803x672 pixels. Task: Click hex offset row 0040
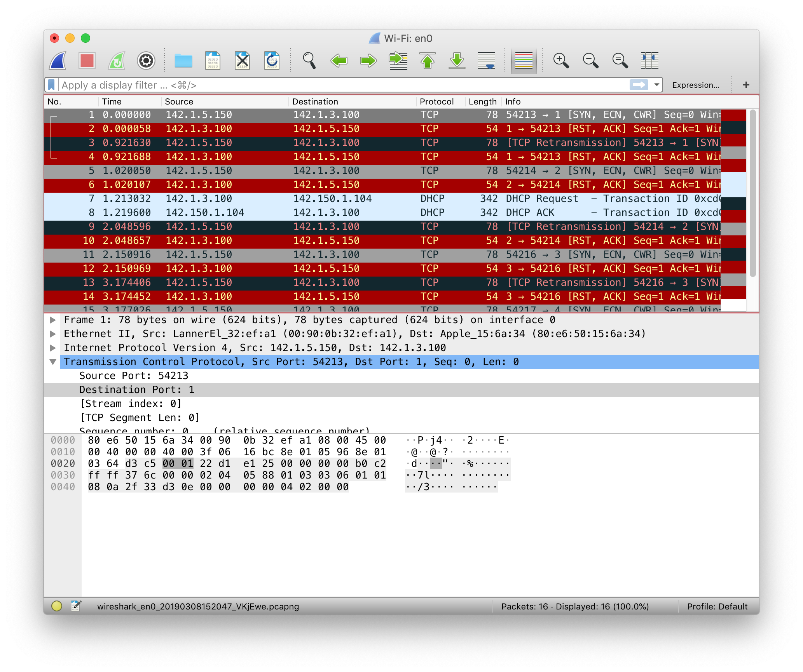[63, 487]
